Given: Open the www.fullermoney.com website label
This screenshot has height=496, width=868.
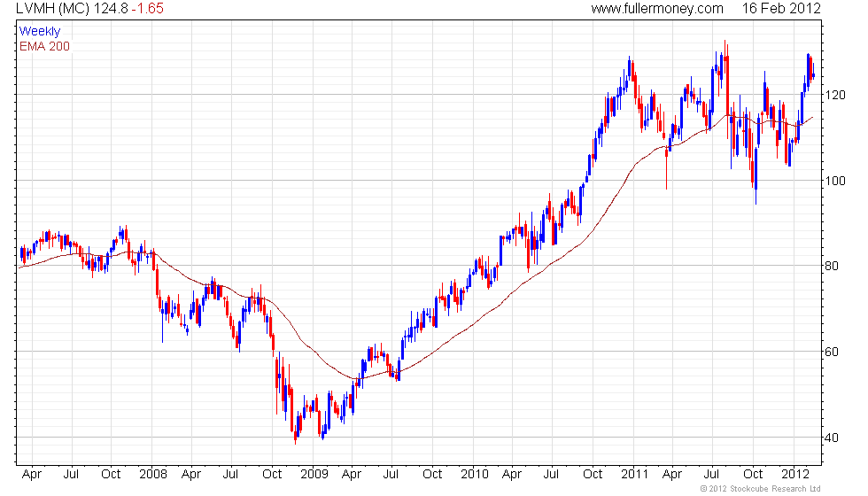Looking at the screenshot, I should pos(657,8).
